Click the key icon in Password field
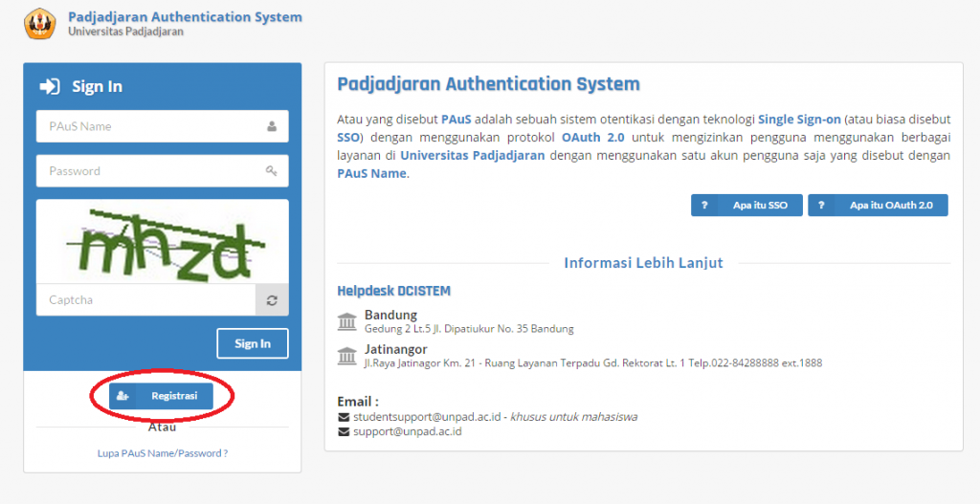 coord(272,170)
